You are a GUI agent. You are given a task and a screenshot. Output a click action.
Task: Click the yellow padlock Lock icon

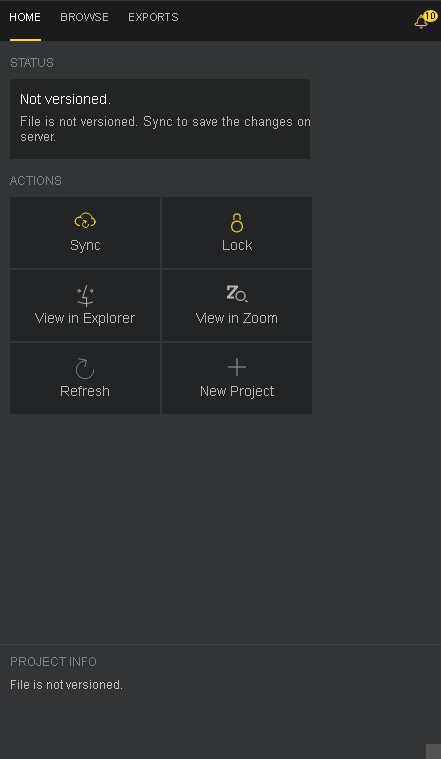[x=237, y=223]
